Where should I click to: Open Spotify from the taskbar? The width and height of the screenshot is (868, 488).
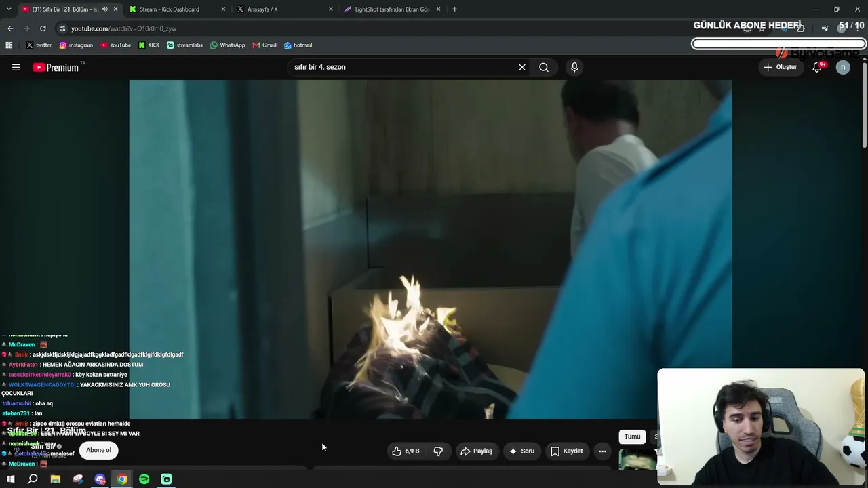tap(144, 479)
